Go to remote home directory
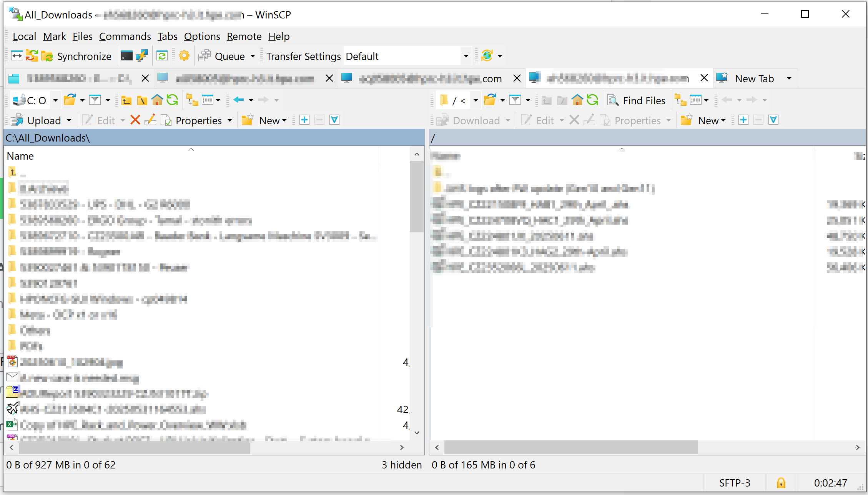Screen dimensions: 868x495 [577, 100]
